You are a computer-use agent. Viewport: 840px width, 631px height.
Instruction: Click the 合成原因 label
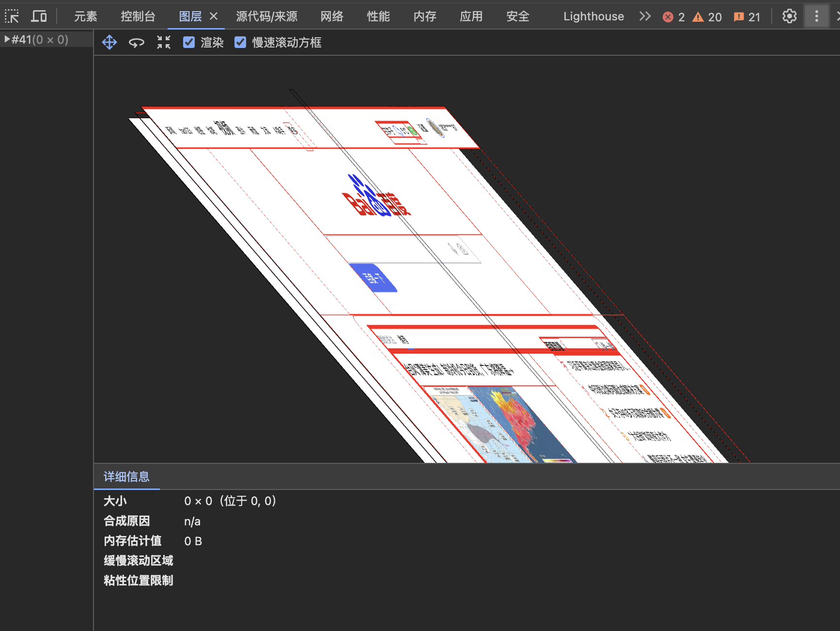[127, 521]
